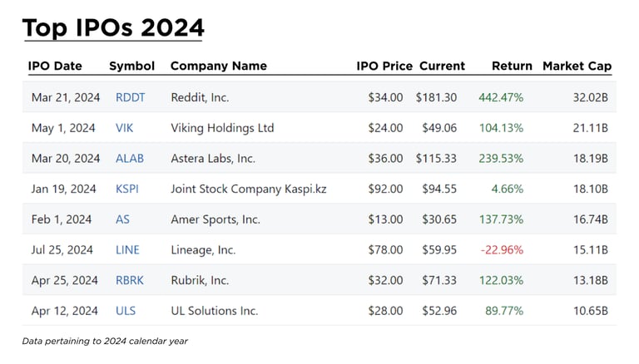Select the KSPI ticker link
Image resolution: width=639 pixels, height=364 pixels.
coord(127,189)
